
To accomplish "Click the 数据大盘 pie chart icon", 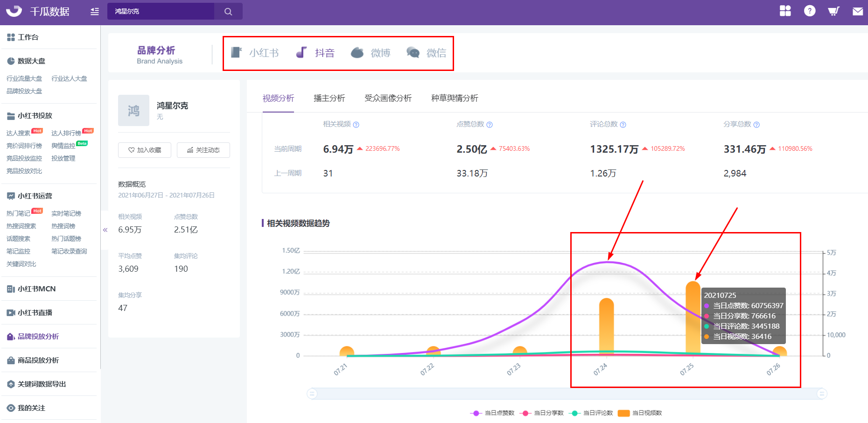I will click(11, 61).
